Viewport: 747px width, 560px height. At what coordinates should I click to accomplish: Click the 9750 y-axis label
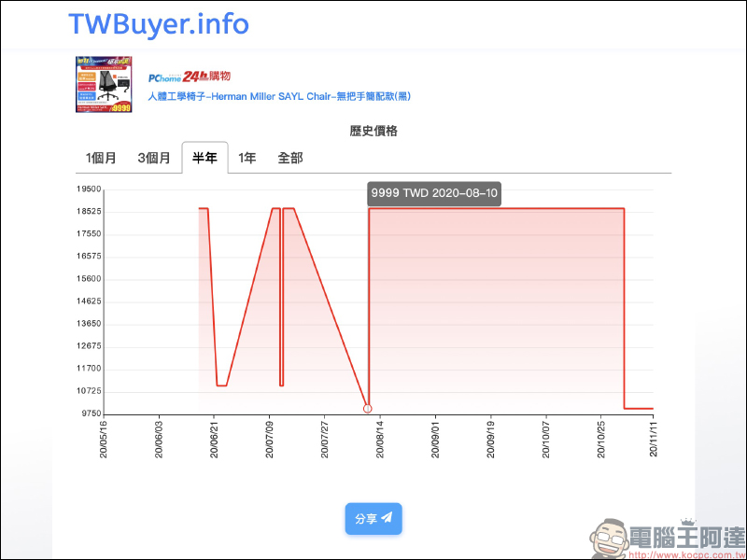click(x=91, y=413)
